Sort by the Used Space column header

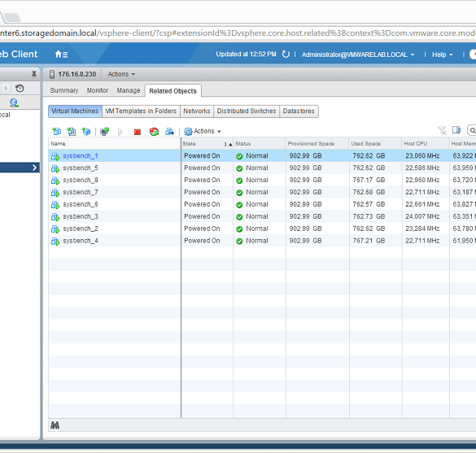coord(376,143)
